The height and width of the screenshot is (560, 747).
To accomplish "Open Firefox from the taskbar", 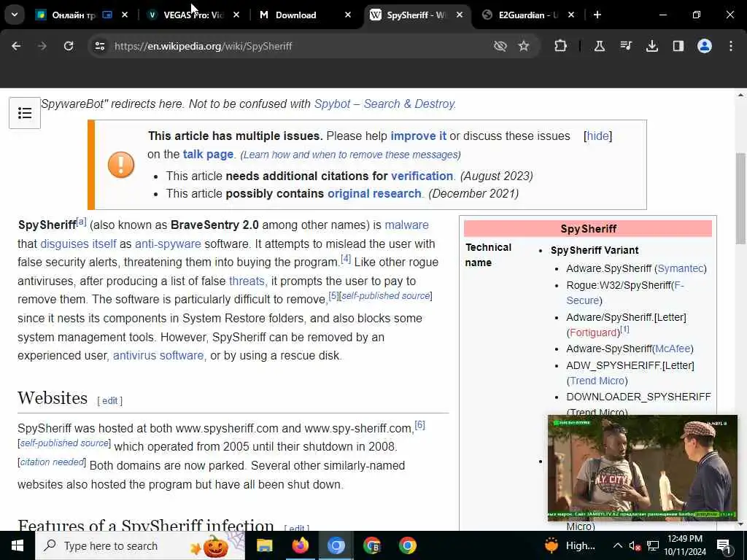I will [300, 545].
